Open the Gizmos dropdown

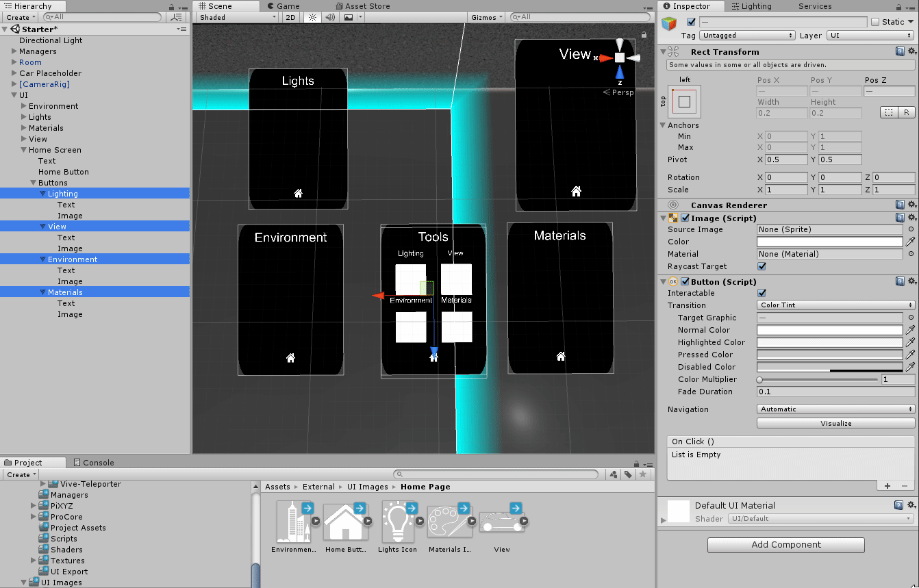(487, 17)
